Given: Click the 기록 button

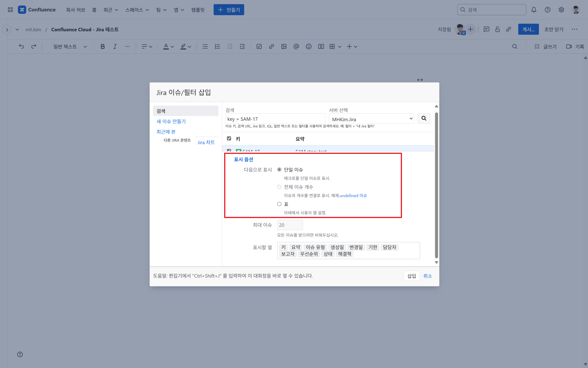Looking at the screenshot, I should click(x=575, y=46).
